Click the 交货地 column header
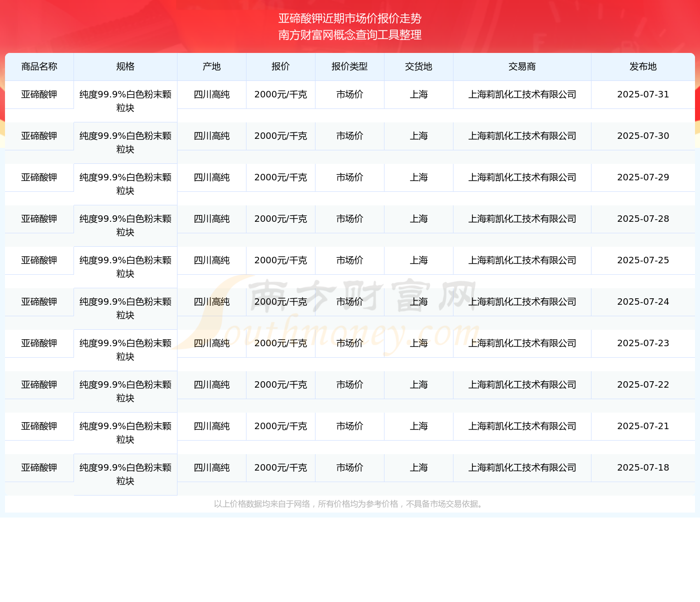Image resolution: width=700 pixels, height=602 pixels. [x=419, y=66]
